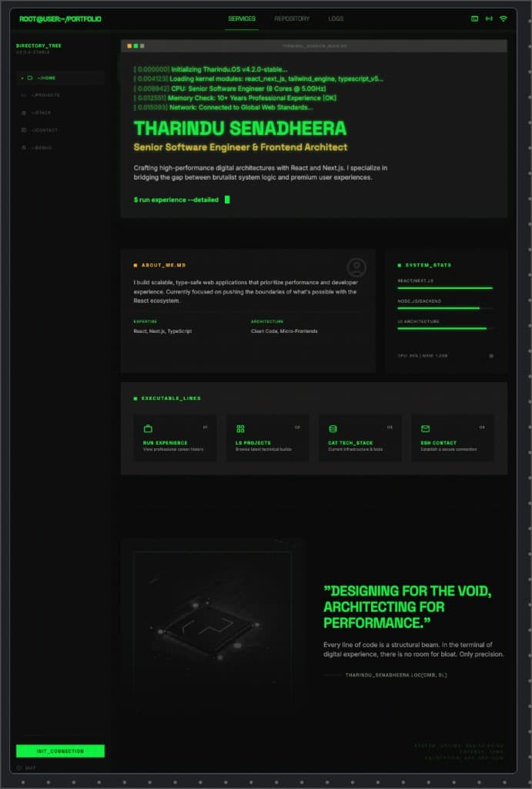Screen dimensions: 532x789
Task: Click the power icon beside QUIT
Action: click(19, 768)
